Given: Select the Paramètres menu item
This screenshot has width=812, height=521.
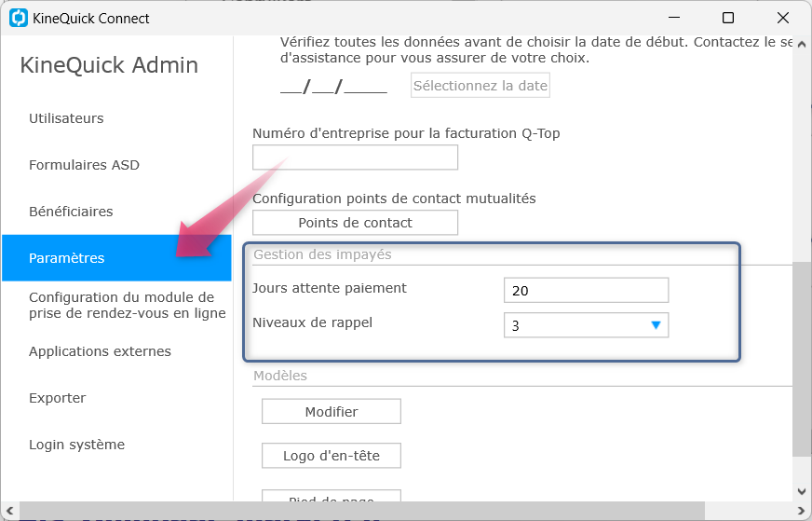Looking at the screenshot, I should (x=116, y=257).
